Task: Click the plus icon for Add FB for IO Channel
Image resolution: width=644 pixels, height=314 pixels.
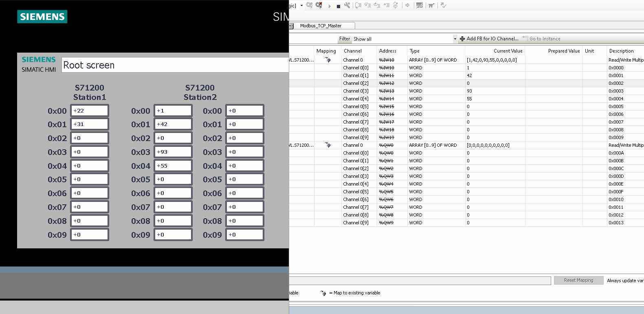Action: (462, 39)
